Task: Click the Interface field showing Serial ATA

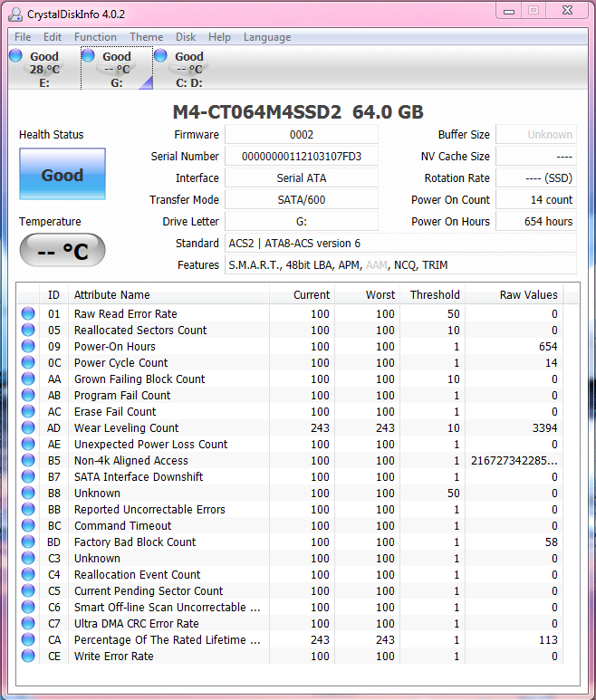Action: pos(302,178)
